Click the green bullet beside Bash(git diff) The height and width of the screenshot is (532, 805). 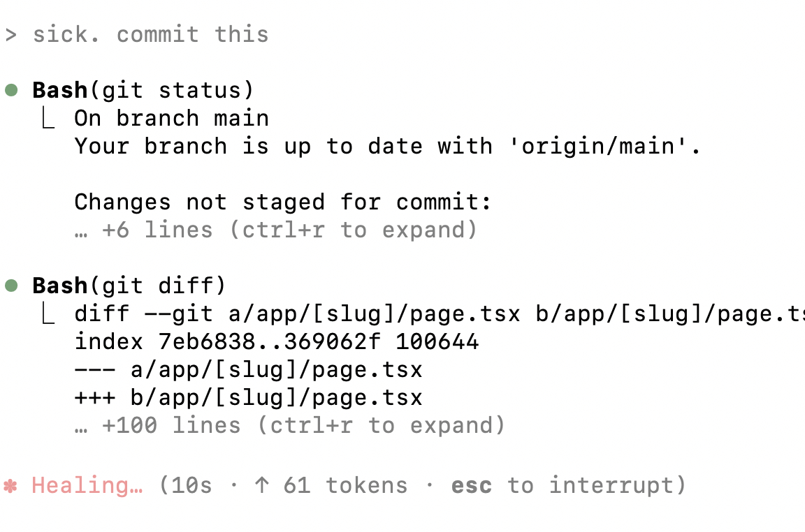(11, 286)
